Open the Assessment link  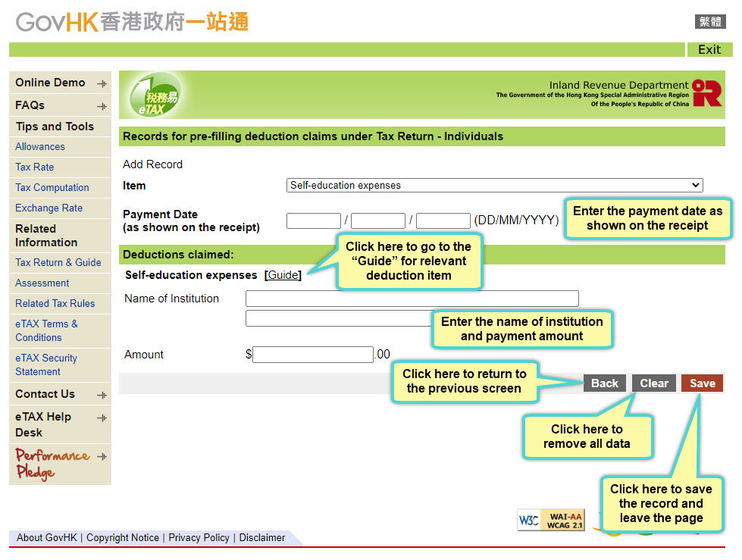point(42,283)
